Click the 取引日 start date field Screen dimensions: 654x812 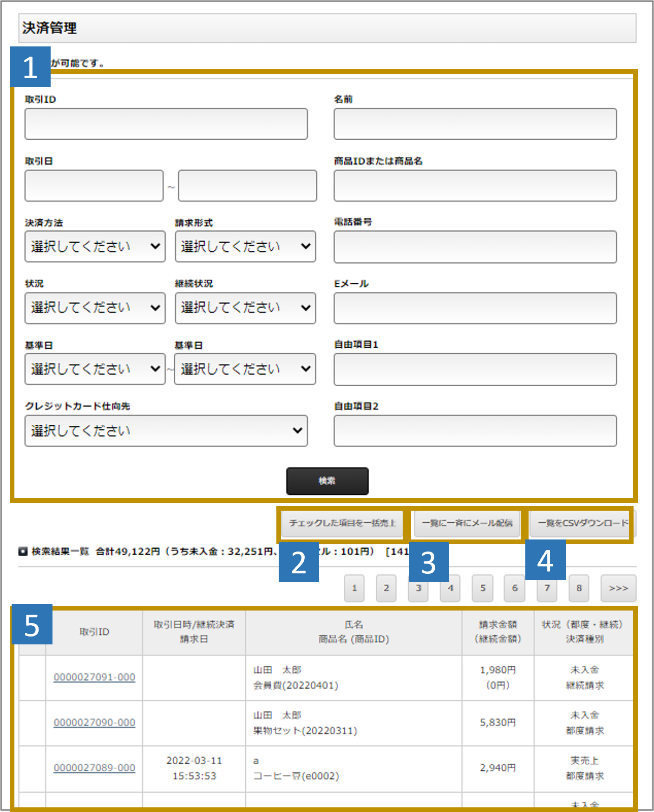(94, 186)
